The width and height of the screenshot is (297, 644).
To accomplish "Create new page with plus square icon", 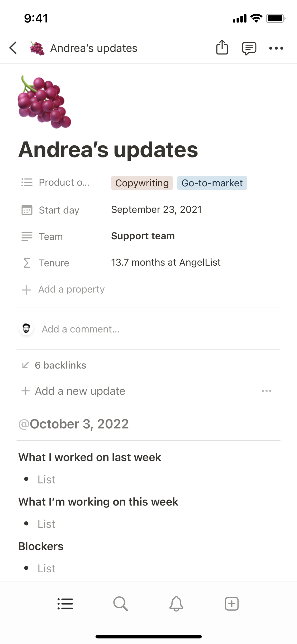I will (x=232, y=604).
